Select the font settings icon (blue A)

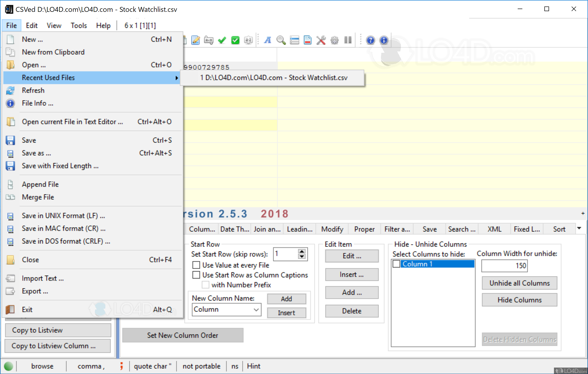tap(267, 40)
